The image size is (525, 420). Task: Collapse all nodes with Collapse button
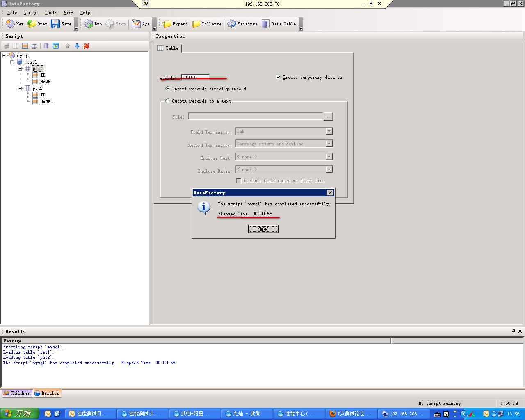(x=207, y=24)
